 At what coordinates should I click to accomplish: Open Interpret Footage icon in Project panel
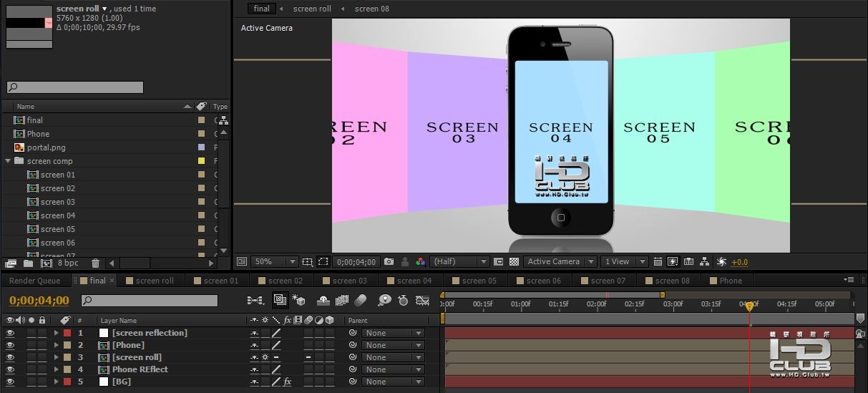pos(10,263)
